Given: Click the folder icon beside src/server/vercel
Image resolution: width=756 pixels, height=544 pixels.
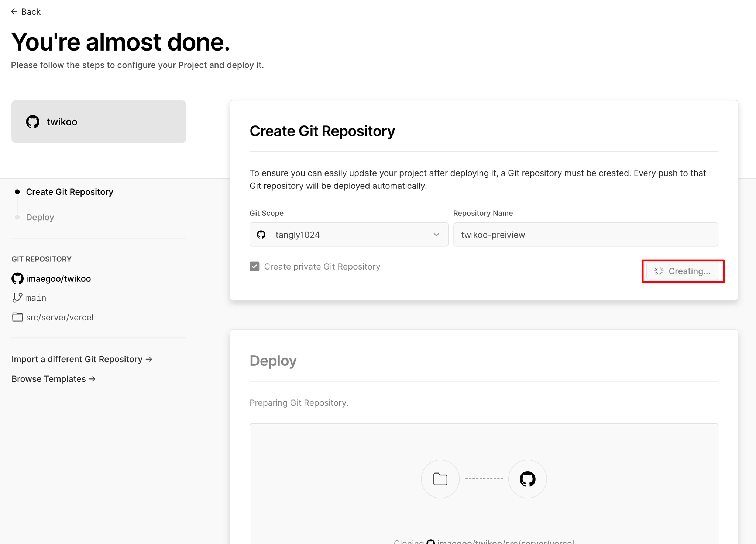Looking at the screenshot, I should click(x=17, y=317).
